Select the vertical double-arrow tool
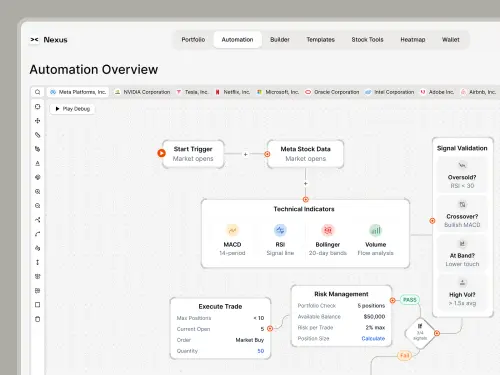 37,262
